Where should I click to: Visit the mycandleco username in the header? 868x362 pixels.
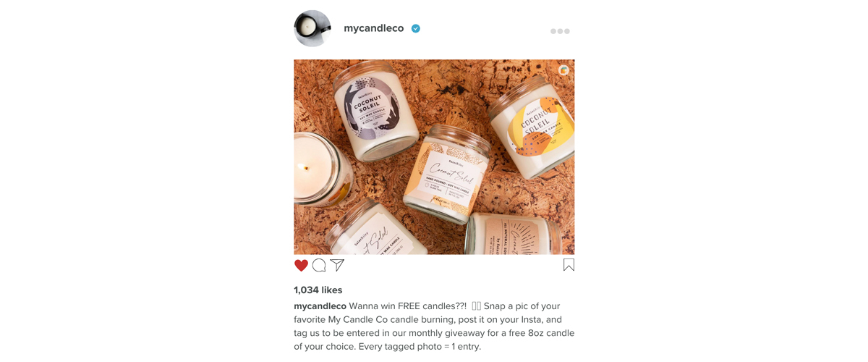374,28
